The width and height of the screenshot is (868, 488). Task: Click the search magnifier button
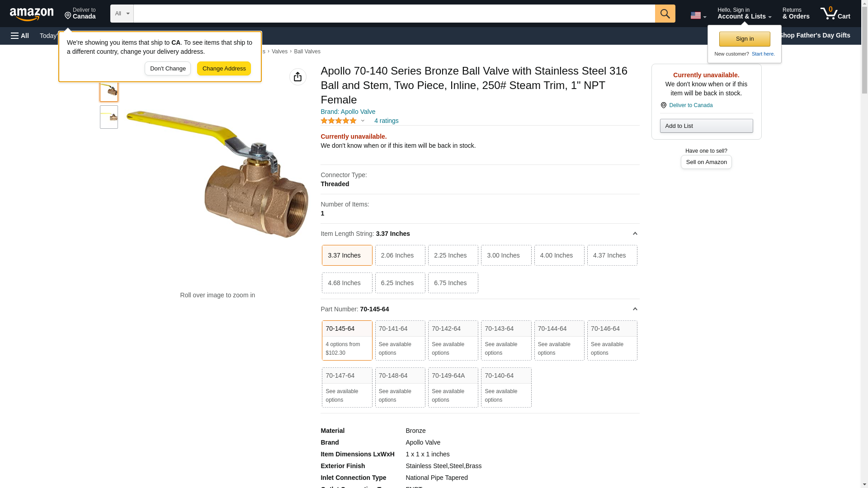(x=665, y=14)
